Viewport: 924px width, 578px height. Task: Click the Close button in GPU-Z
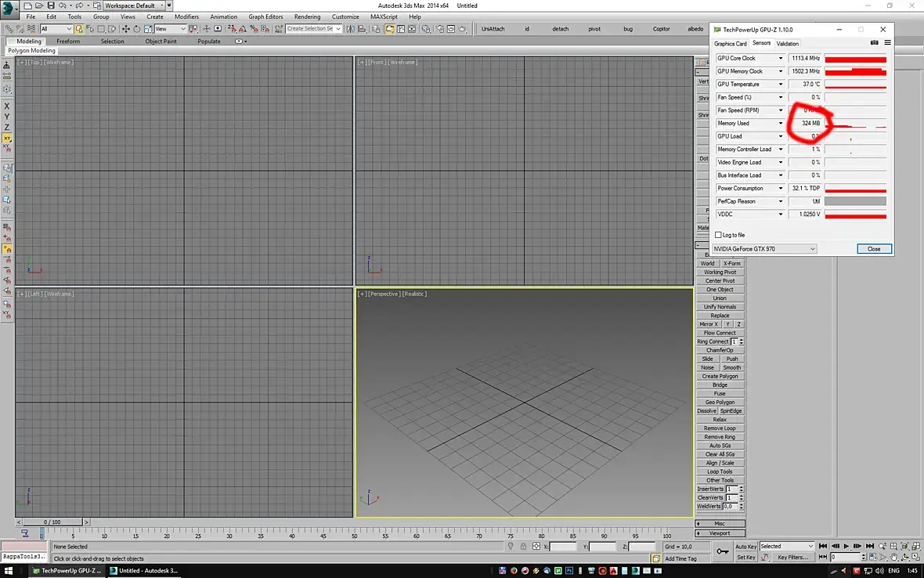tap(874, 248)
